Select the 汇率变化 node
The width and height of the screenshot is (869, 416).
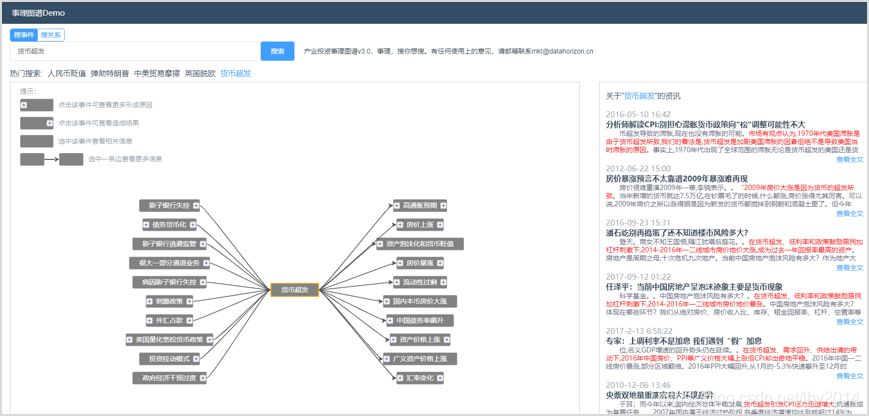[x=420, y=378]
